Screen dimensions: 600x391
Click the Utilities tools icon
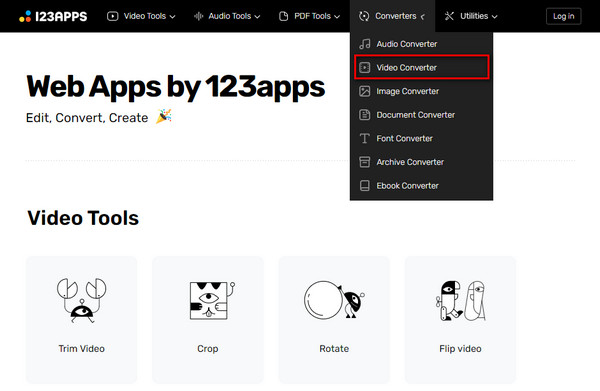449,16
